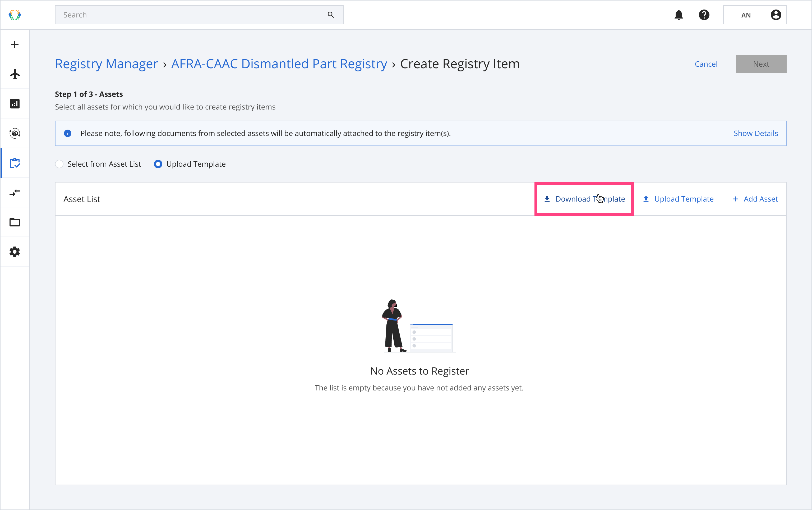Click the notifications bell icon
The height and width of the screenshot is (510, 812).
(679, 15)
